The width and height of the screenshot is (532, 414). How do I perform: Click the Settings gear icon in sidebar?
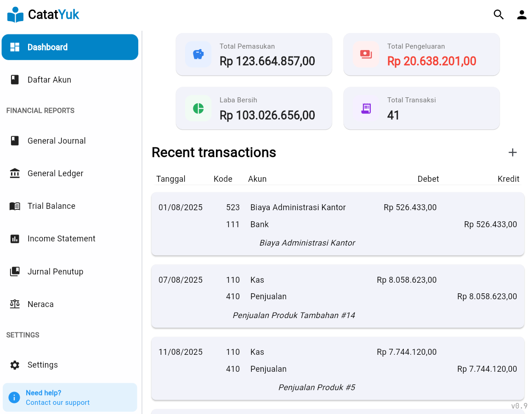click(15, 365)
